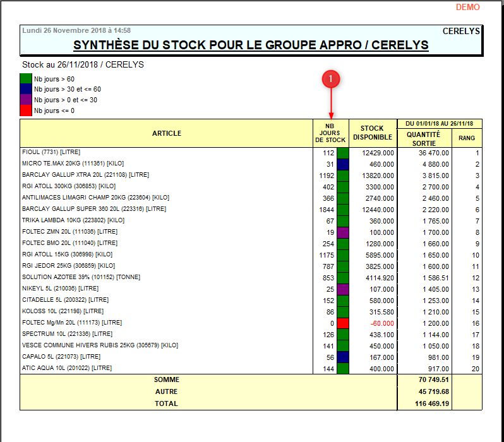Select the purple indicator in the FOLTEC ZMN 20L row
The image size is (504, 442).
[342, 232]
